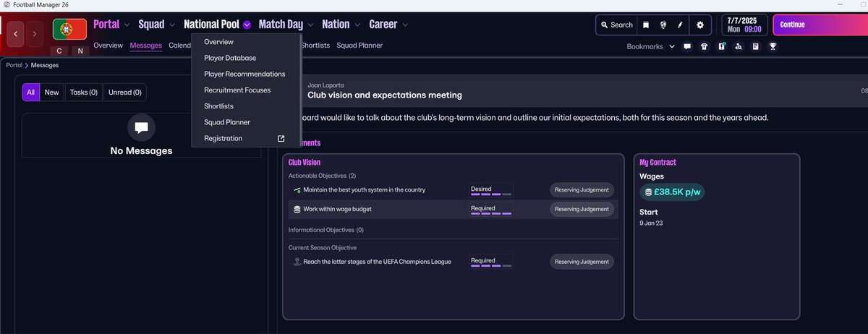Select Recruitment Focuses menu entry
The image size is (868, 334).
coord(246,90)
